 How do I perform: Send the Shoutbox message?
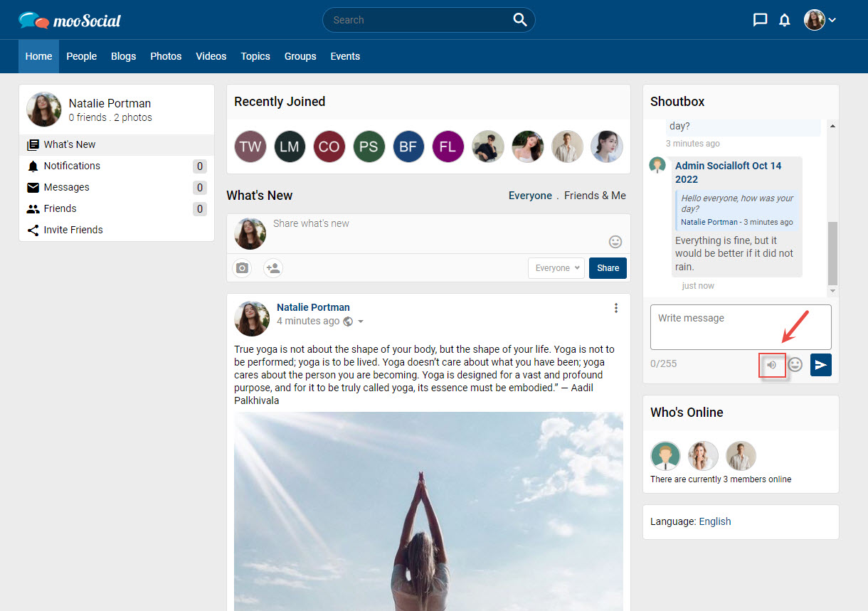[x=821, y=365]
